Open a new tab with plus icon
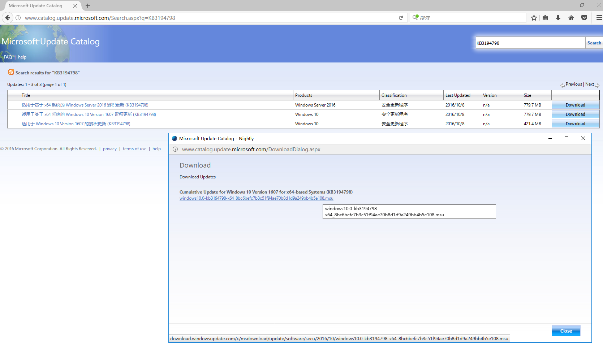Viewport: 603px width, 364px height. coord(88,6)
